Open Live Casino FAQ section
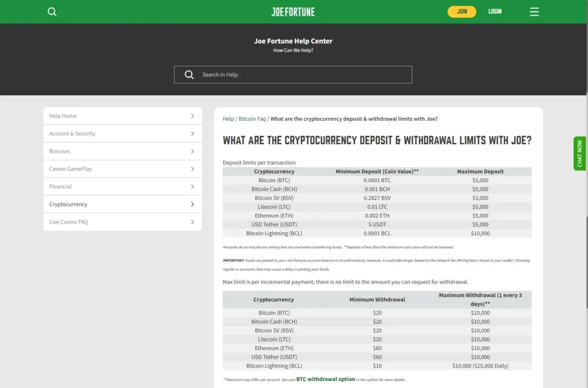Viewport: 588px width, 388px height. pos(123,222)
